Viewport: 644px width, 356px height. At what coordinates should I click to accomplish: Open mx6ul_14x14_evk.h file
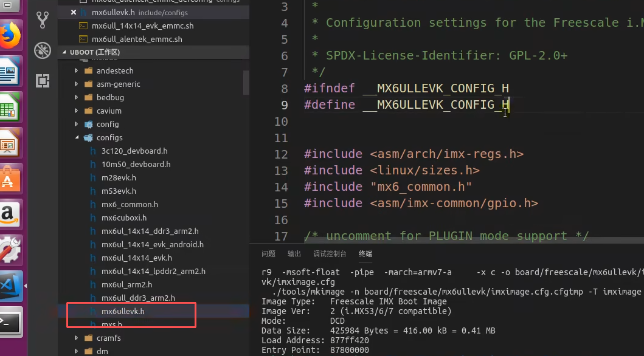point(137,258)
